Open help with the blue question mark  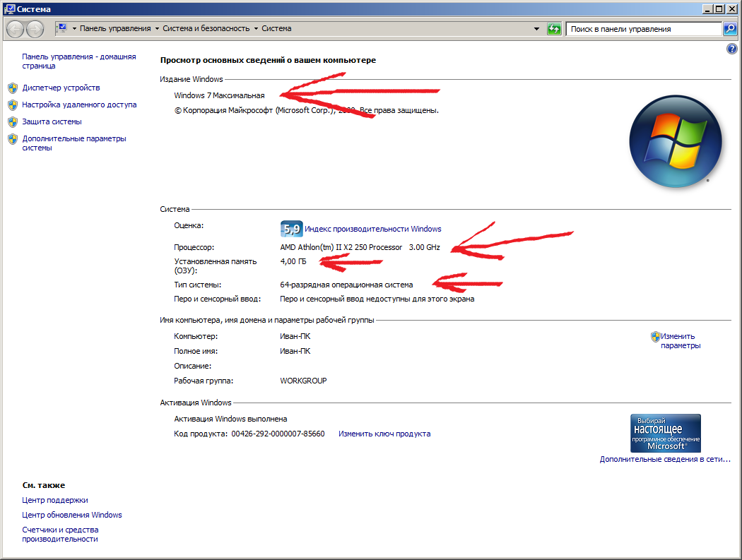pos(731,49)
